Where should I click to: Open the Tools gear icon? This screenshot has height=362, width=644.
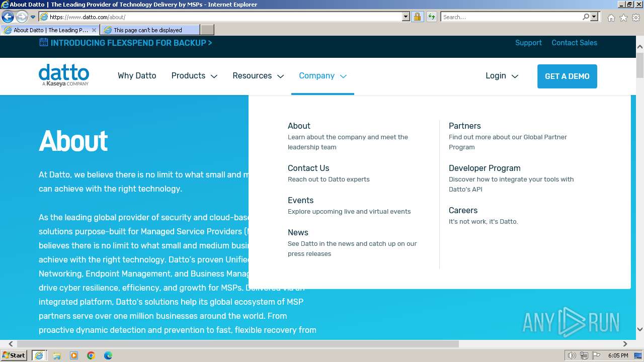tap(636, 18)
